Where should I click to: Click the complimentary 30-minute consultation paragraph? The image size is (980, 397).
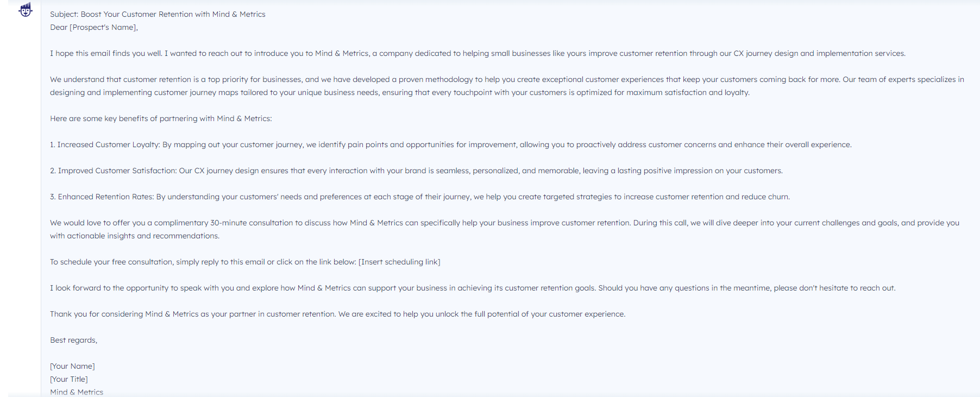[505, 229]
